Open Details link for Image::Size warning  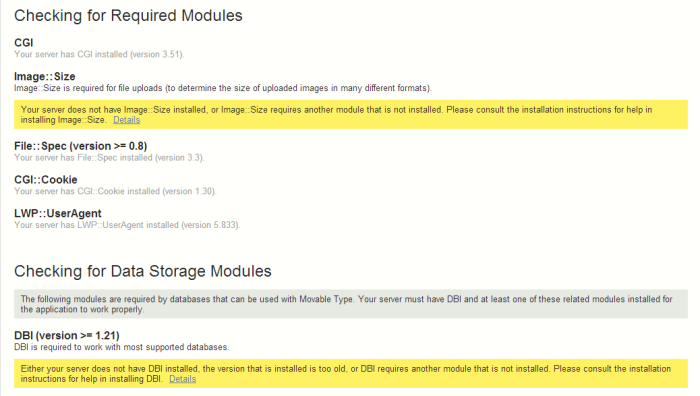point(126,120)
